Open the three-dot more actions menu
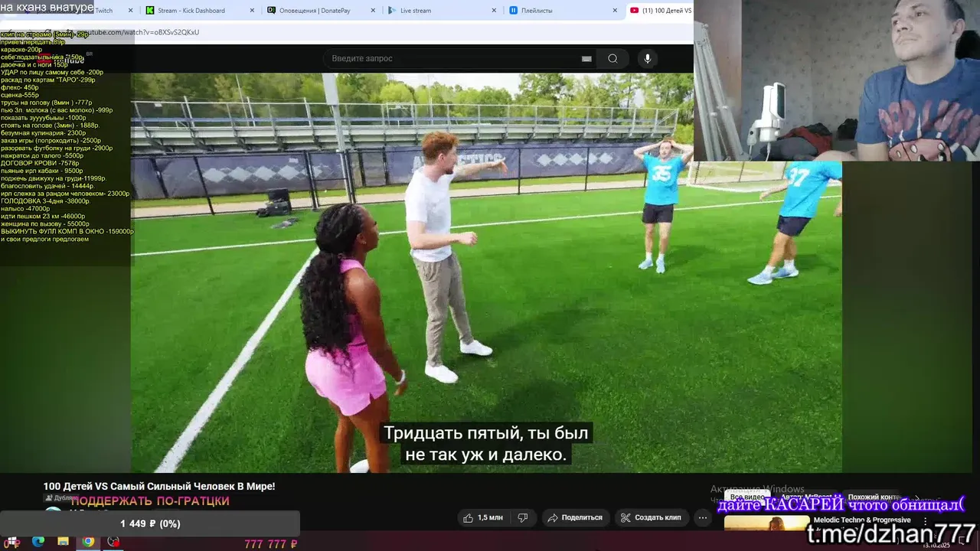The width and height of the screenshot is (980, 551). 702,517
